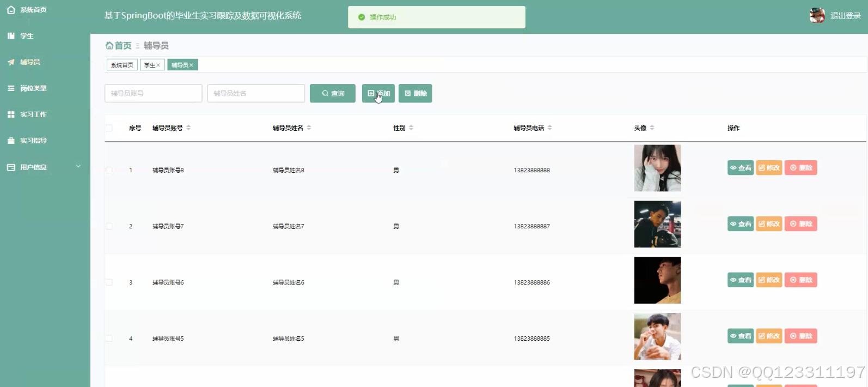Open 岗位类型 menu item in sidebar
The width and height of the screenshot is (868, 387).
point(45,88)
